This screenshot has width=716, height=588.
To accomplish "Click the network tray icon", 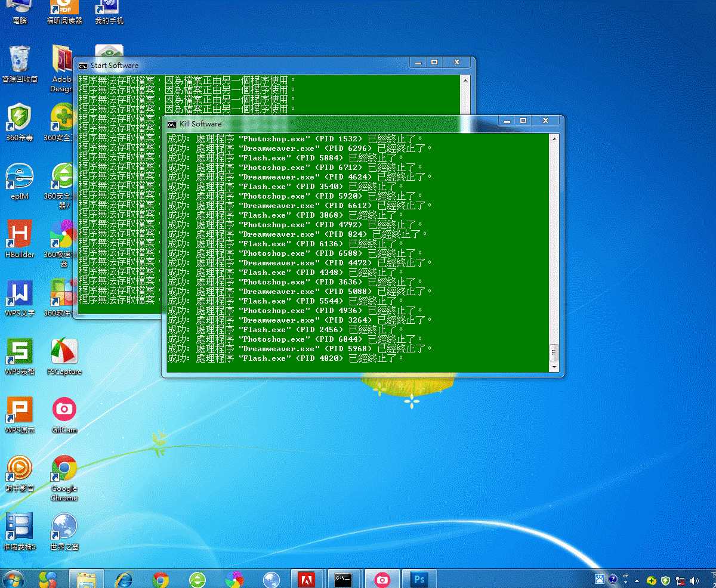I will tap(680, 580).
